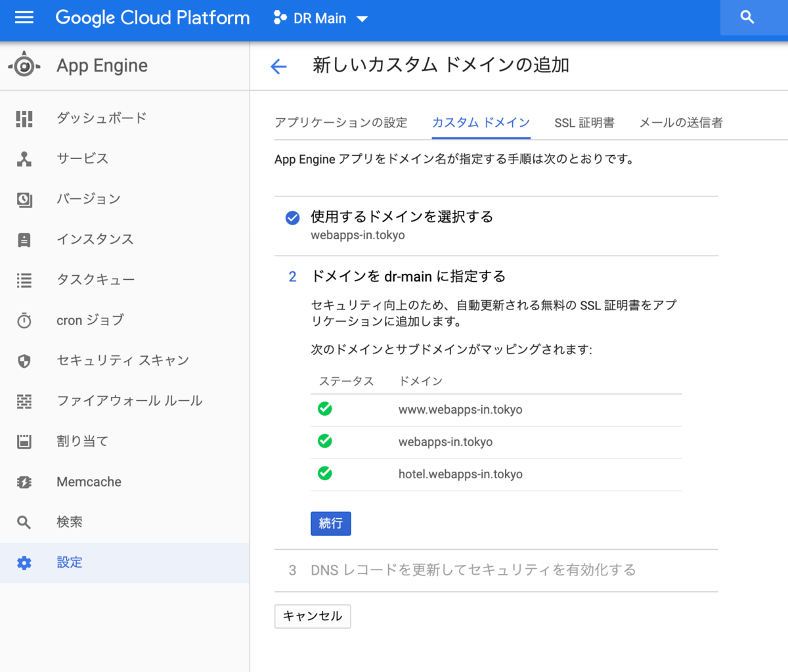Click the セキュリティ スキャン shield icon
Screen dimensions: 788x672
click(24, 361)
